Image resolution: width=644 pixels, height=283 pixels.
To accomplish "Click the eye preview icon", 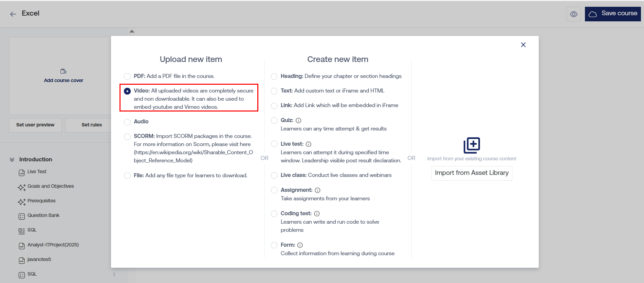I will 573,14.
